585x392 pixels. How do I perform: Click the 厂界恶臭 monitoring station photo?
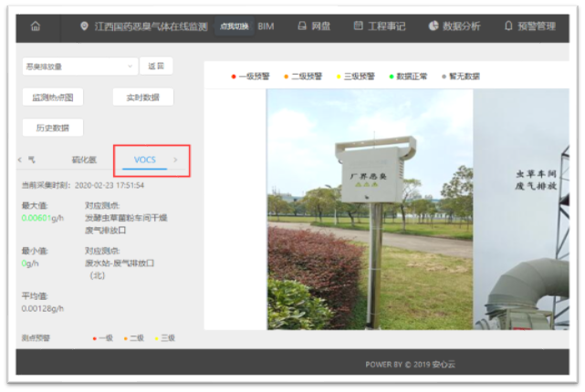click(371, 209)
